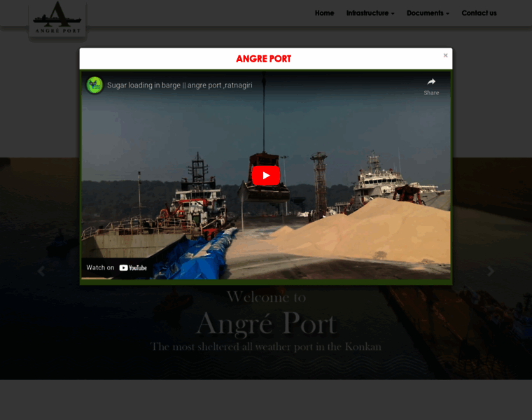Click the Angre Port logo

(57, 19)
